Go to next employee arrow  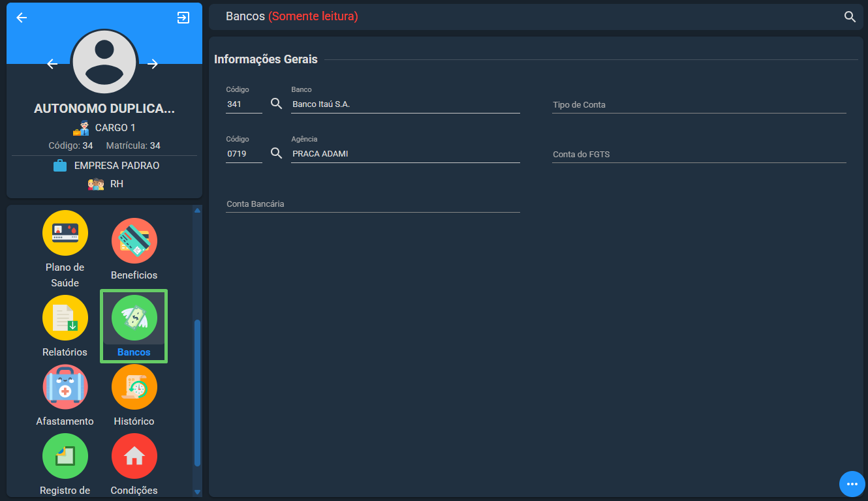click(153, 64)
